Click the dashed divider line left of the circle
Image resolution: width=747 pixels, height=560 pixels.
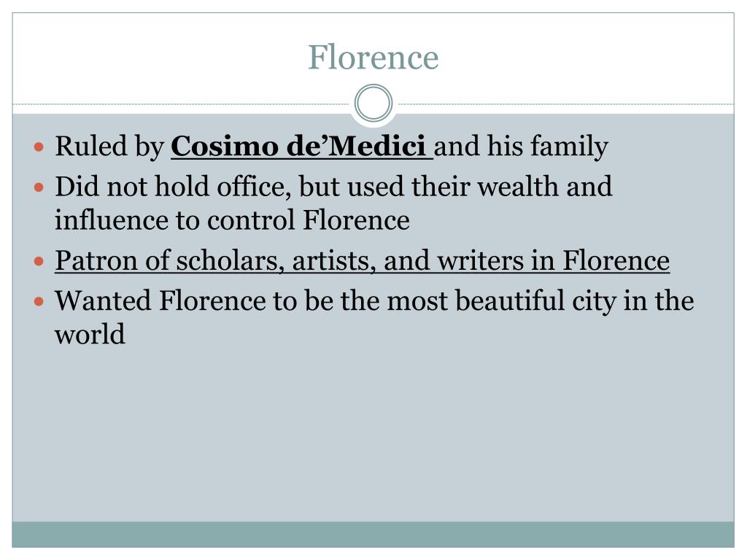coord(181,104)
